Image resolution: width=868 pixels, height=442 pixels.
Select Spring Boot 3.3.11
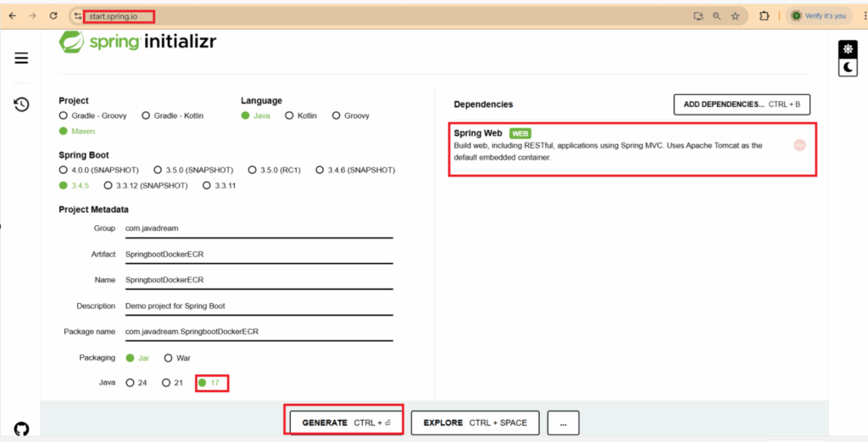coord(220,186)
